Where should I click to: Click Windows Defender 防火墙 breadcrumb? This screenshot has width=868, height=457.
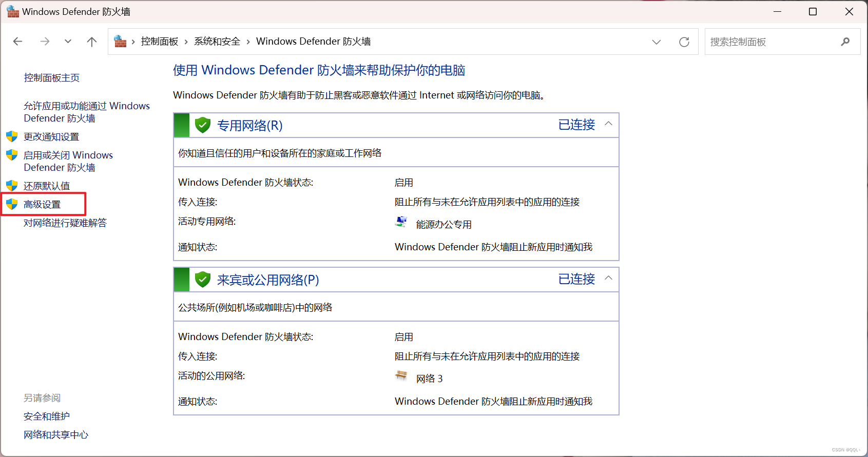(x=314, y=42)
